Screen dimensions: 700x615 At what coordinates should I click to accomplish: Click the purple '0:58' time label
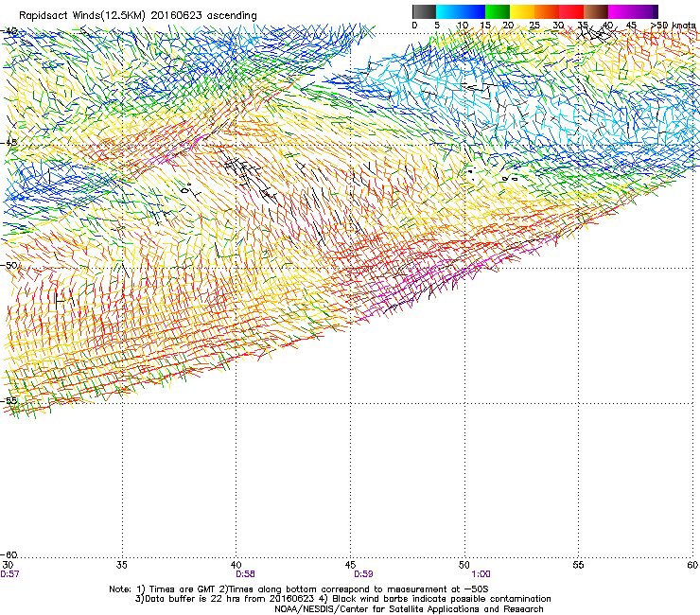[246, 574]
